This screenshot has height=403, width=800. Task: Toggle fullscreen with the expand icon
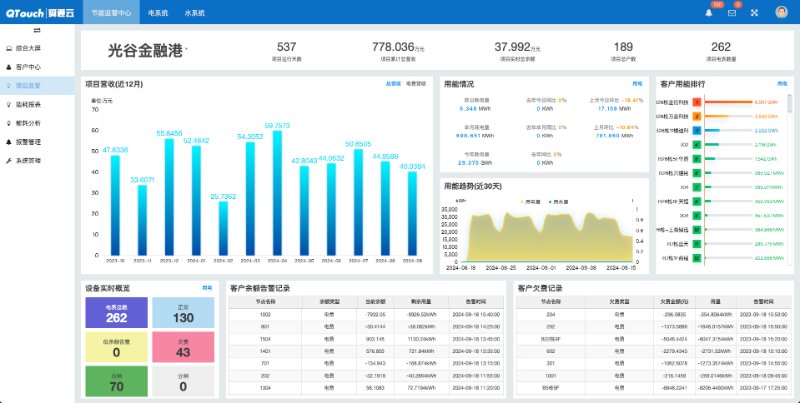[x=755, y=12]
